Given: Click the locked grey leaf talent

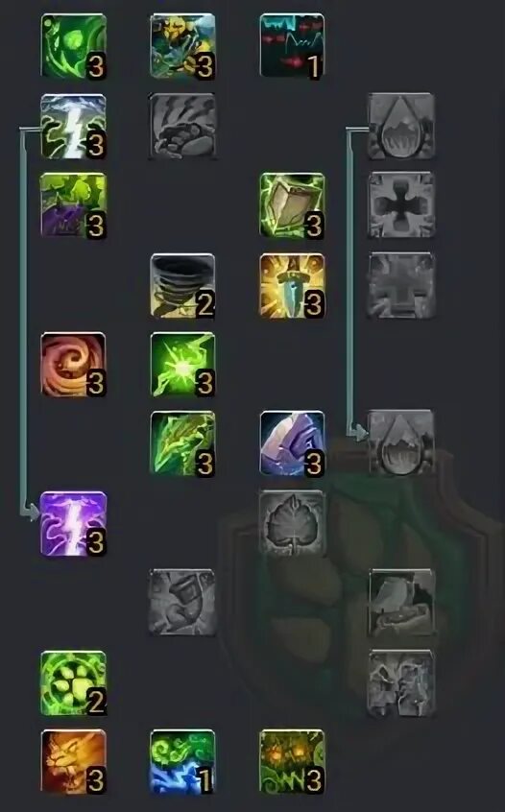Looking at the screenshot, I should click(x=292, y=523).
